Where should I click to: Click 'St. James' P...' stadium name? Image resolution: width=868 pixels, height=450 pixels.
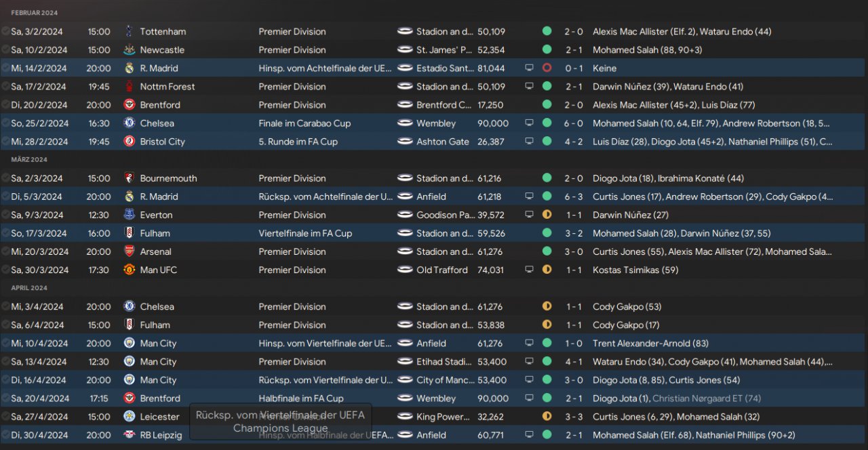click(x=445, y=49)
